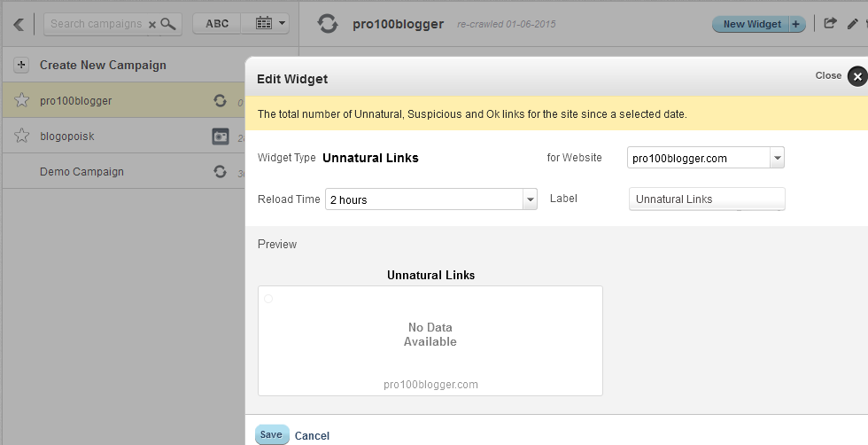868x445 pixels.
Task: Click the New Widget button
Action: coord(758,24)
